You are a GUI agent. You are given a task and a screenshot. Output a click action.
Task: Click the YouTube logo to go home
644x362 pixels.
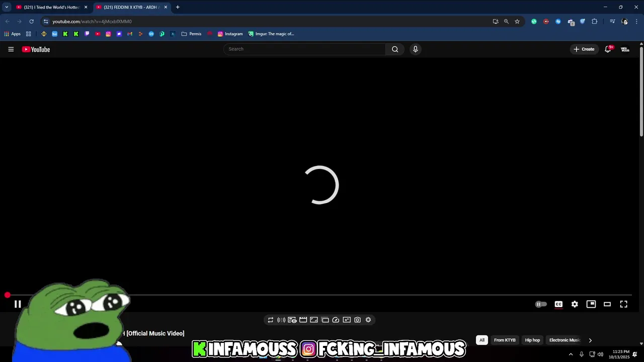tap(36, 49)
